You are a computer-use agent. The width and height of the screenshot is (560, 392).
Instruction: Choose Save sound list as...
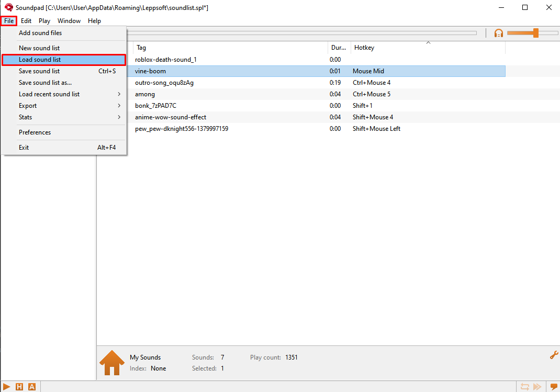(x=64, y=83)
